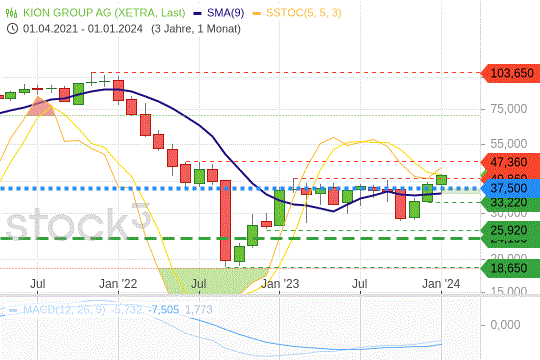Click the SSTOC(5, 5, 3) legend entry
The image size is (540, 360).
[304, 13]
